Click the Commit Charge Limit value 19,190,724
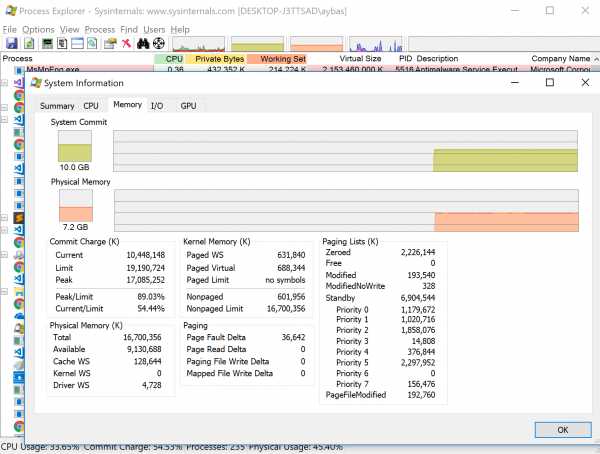This screenshot has width=600, height=454. 146,268
